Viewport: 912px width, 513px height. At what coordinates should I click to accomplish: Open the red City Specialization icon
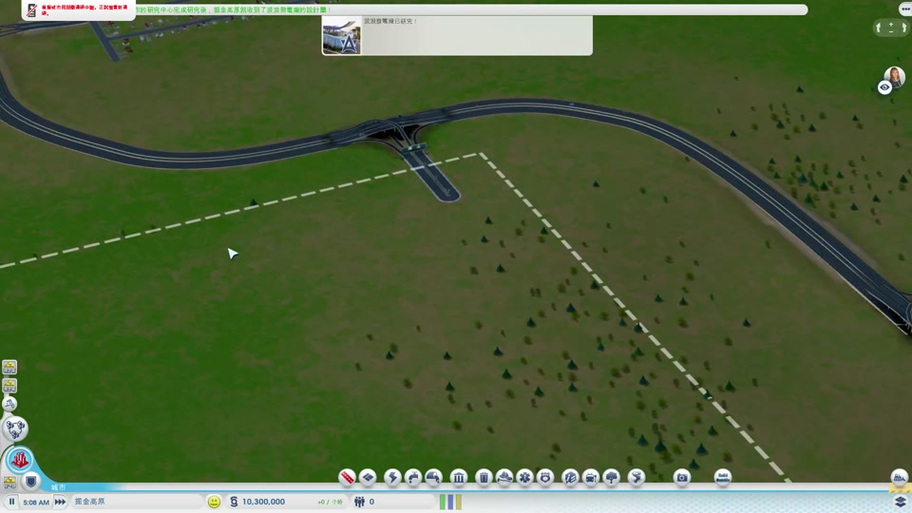(x=19, y=460)
